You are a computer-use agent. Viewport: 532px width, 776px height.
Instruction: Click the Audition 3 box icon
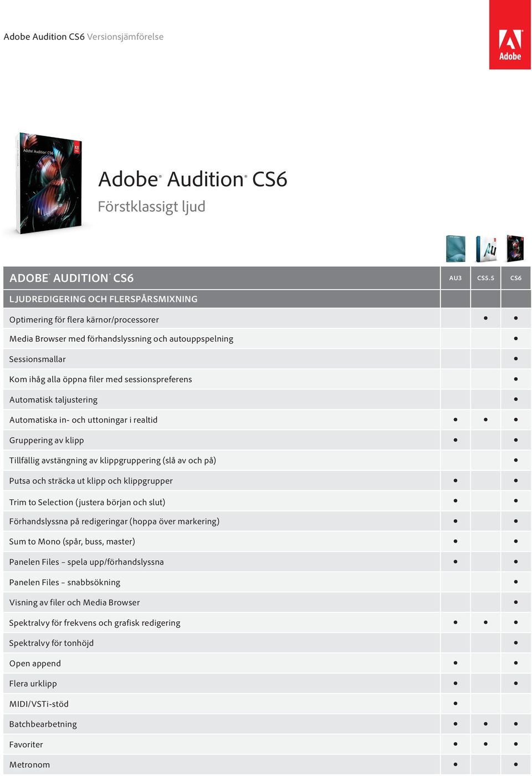tap(456, 248)
